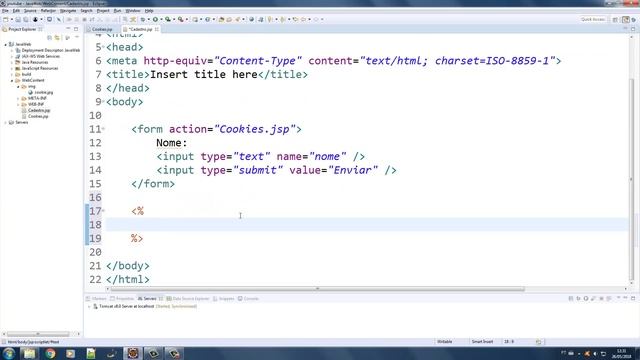Open the File Explorer taskbar icon
Viewport: 640px width, 360px height.
(29, 353)
